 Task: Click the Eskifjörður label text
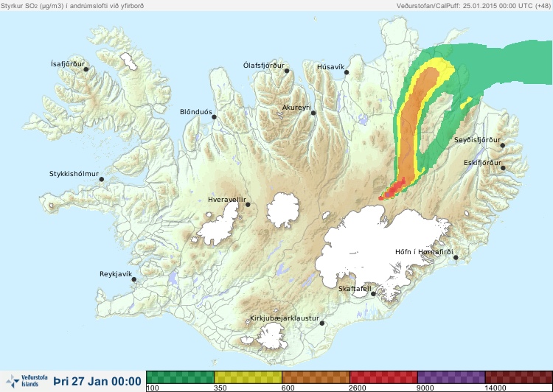pos(482,163)
